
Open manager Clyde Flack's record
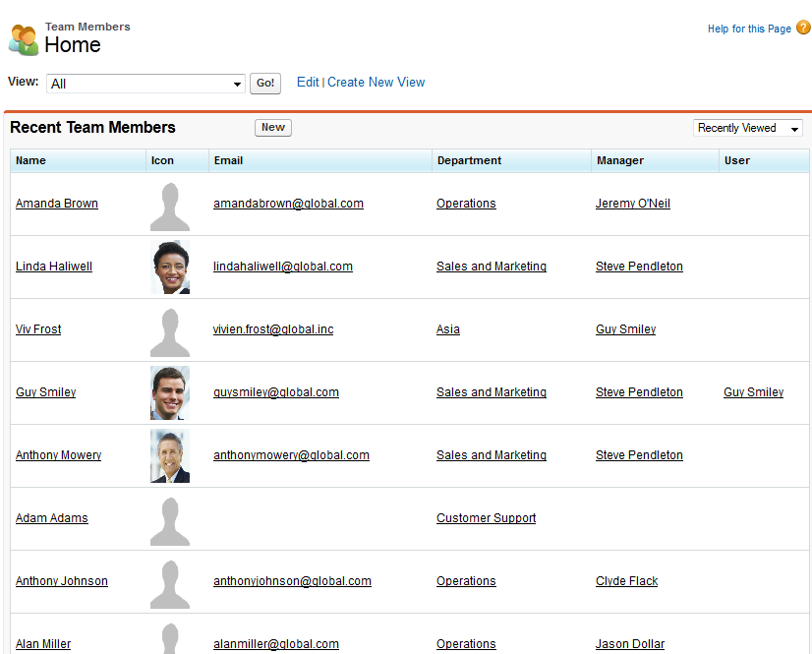pos(626,581)
